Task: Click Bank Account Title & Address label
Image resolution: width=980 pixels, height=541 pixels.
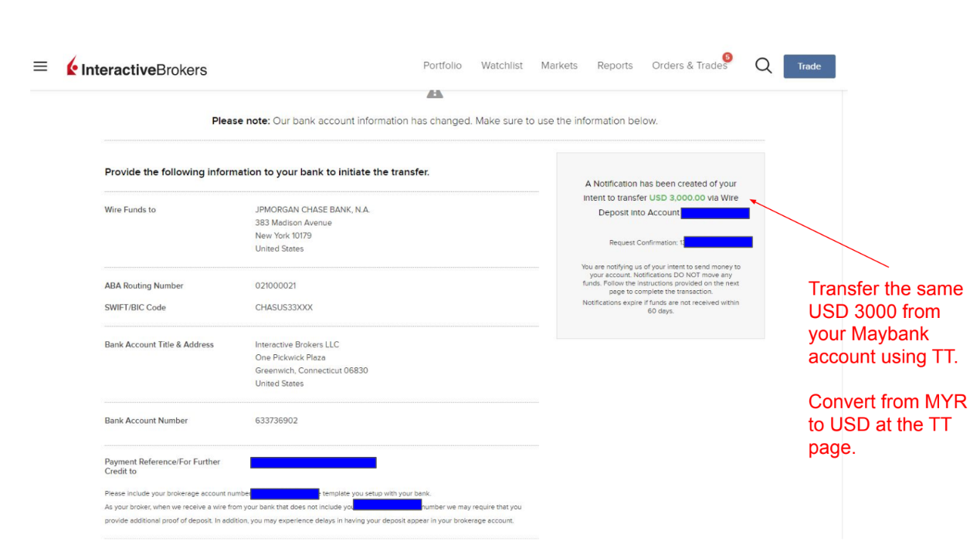Action: pos(159,344)
